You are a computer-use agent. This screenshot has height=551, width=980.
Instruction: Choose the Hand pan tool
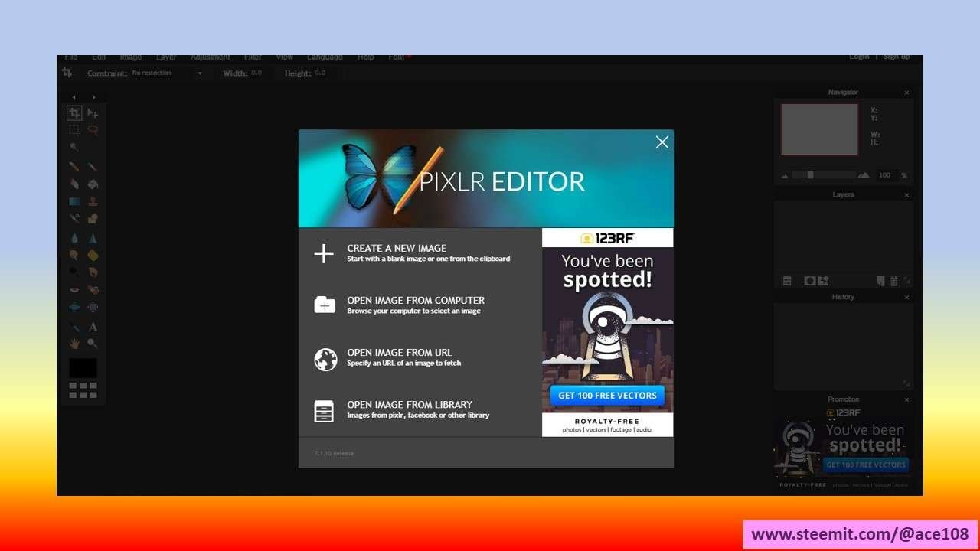pos(74,344)
